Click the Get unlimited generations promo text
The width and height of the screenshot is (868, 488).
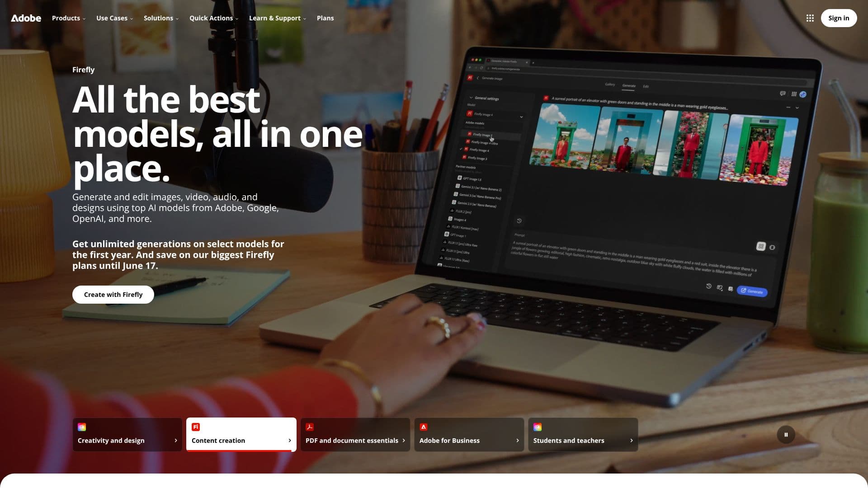click(178, 255)
